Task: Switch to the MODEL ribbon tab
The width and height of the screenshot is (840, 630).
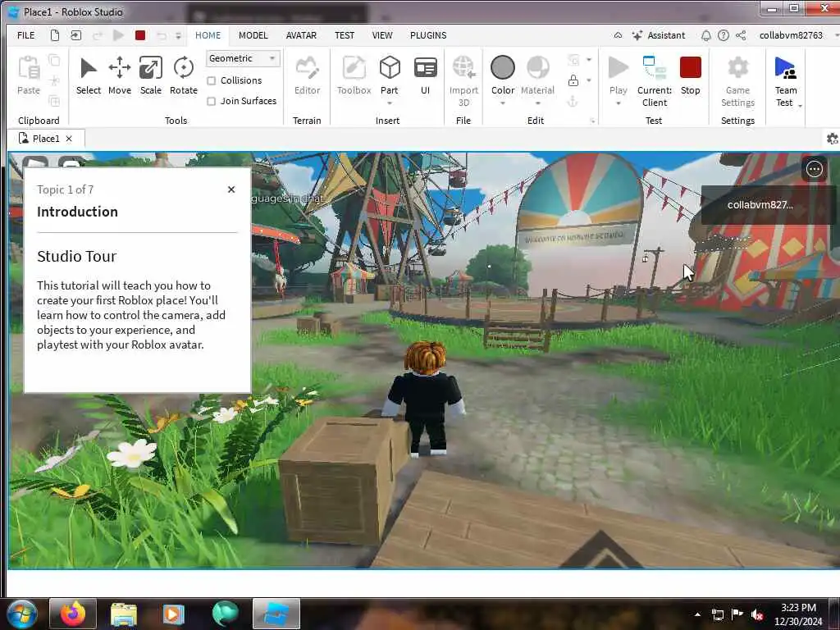Action: (x=253, y=35)
